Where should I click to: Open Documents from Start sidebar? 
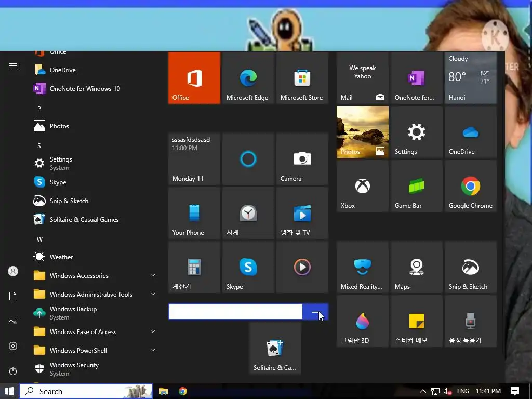click(13, 296)
